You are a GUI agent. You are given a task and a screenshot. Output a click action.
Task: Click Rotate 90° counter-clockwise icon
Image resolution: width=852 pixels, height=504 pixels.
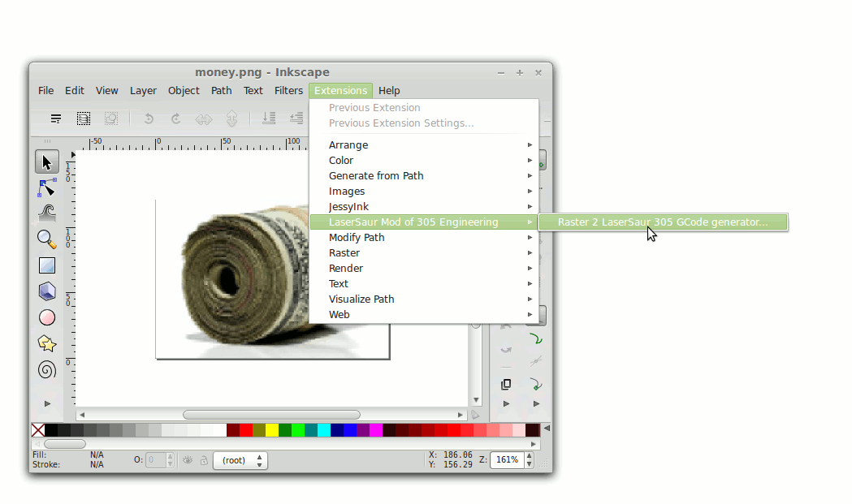[149, 118]
